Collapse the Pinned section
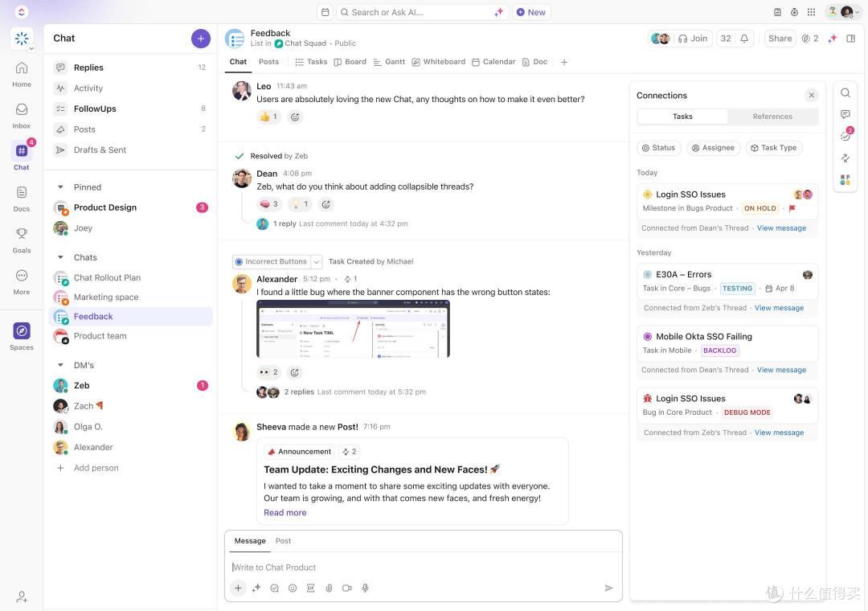This screenshot has height=611, width=868. [x=60, y=187]
